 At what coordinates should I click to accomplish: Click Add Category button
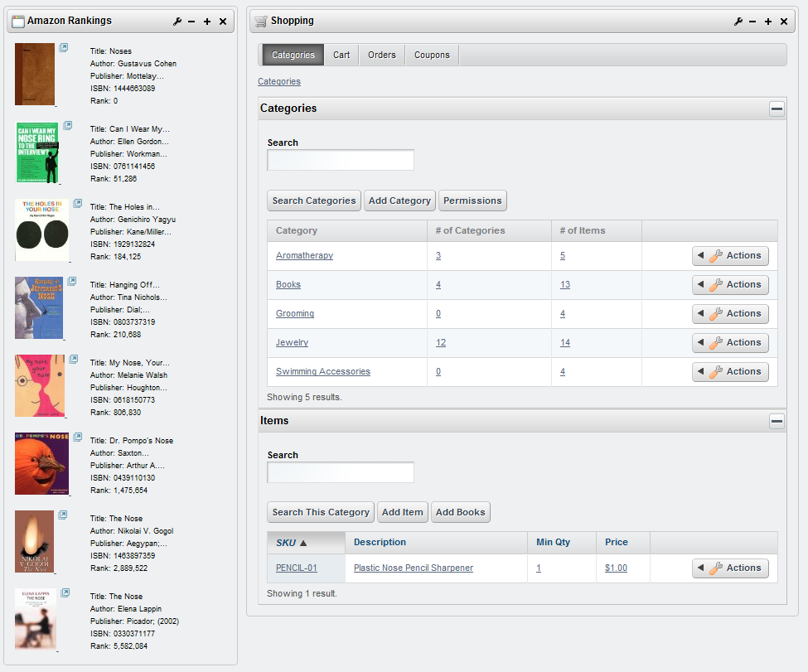tap(399, 201)
